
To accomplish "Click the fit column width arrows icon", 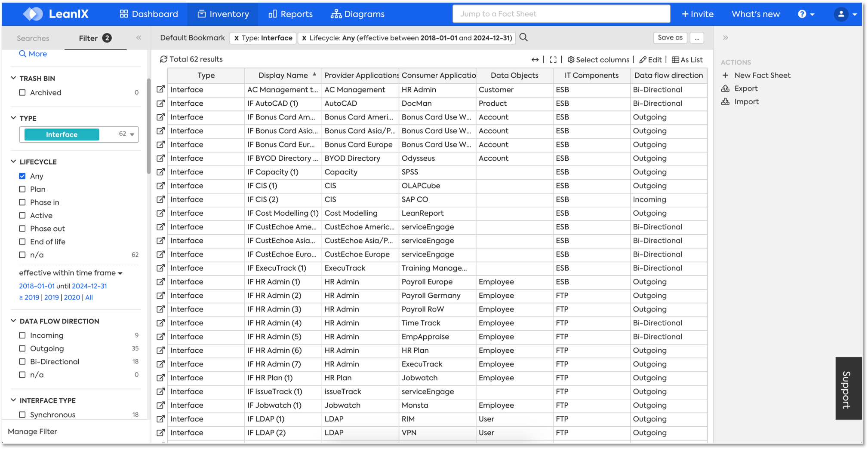I will pos(535,60).
